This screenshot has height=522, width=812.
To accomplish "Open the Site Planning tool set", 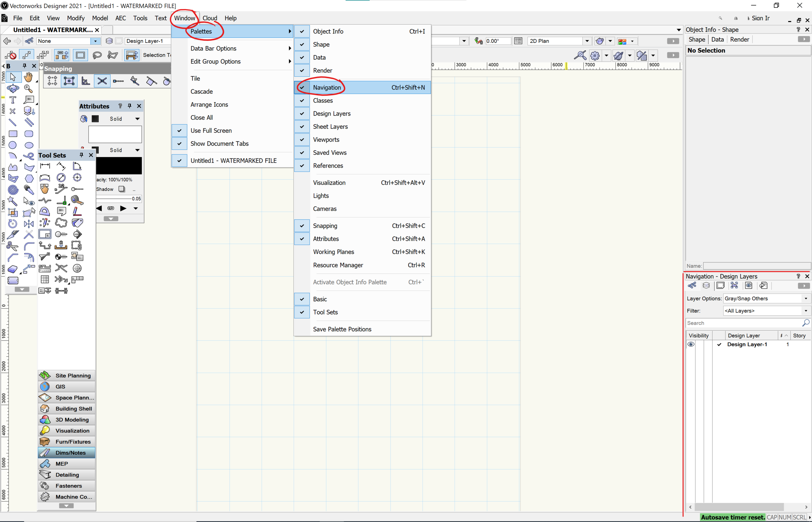I will [x=67, y=376].
